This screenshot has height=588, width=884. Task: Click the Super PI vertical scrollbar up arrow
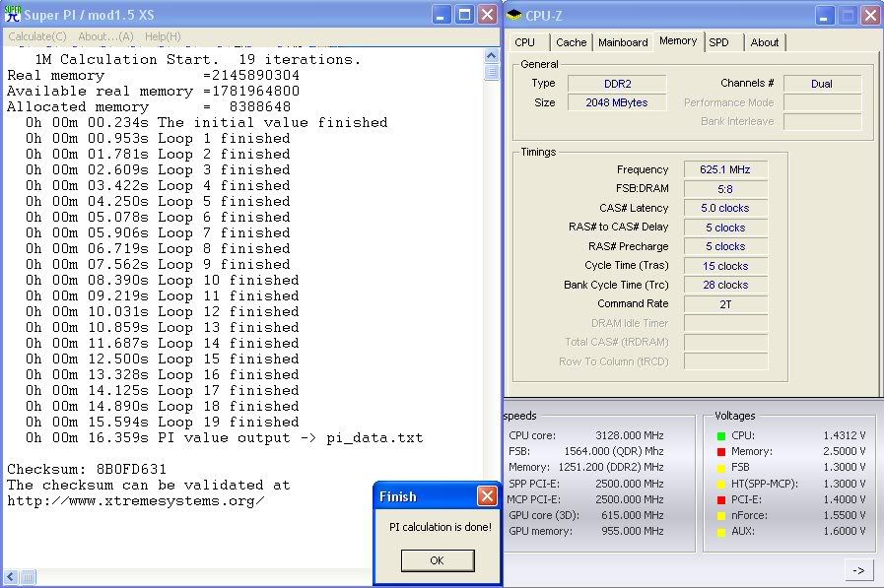[x=492, y=56]
